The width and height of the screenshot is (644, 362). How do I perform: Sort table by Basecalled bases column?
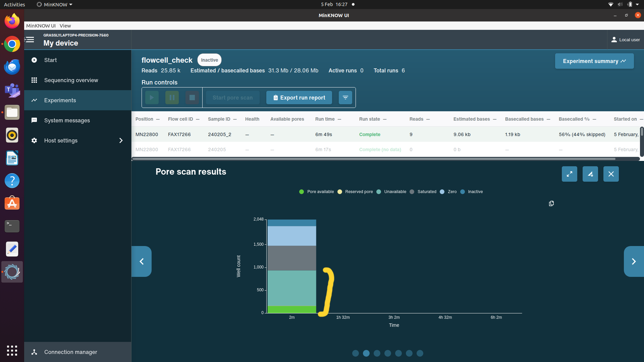pyautogui.click(x=528, y=119)
